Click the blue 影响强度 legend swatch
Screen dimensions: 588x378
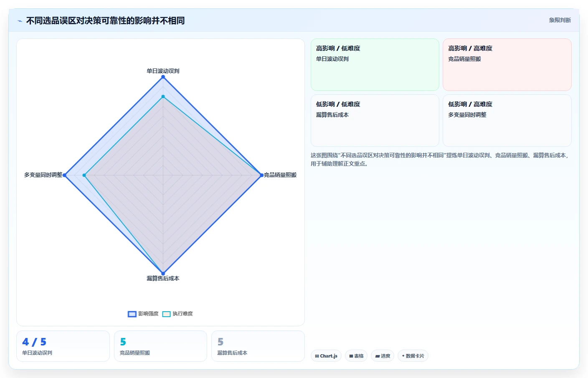[x=132, y=314]
